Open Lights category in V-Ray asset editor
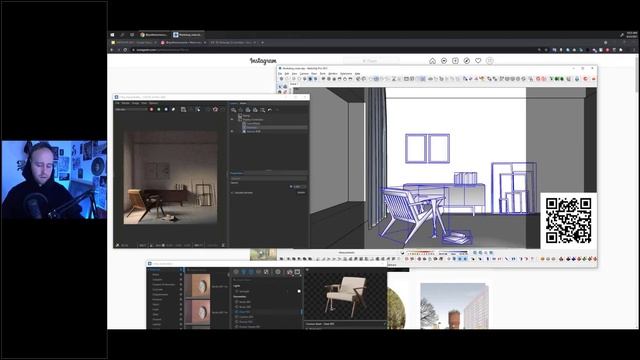Viewport: 640px width, 360px height. [x=244, y=272]
